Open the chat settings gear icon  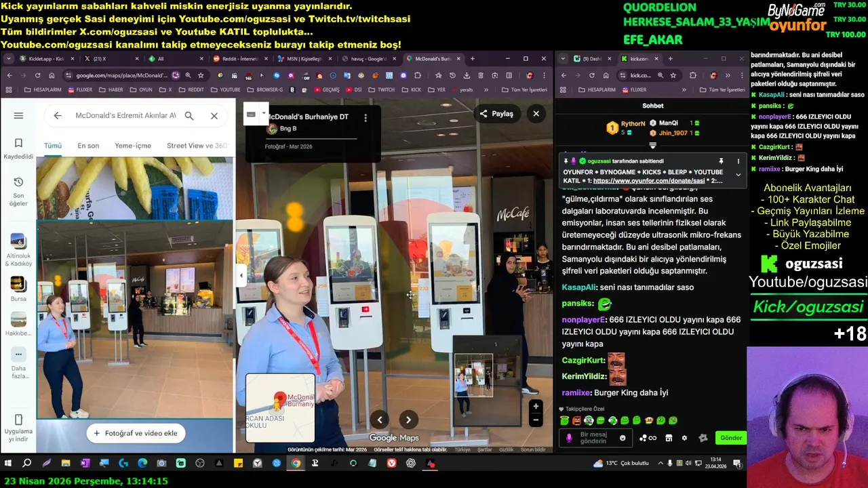pos(684,438)
